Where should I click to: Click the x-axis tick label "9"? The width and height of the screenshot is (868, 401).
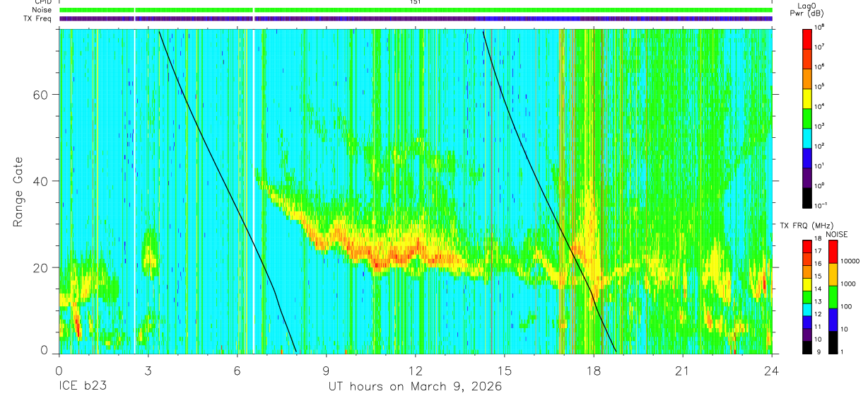pos(326,371)
